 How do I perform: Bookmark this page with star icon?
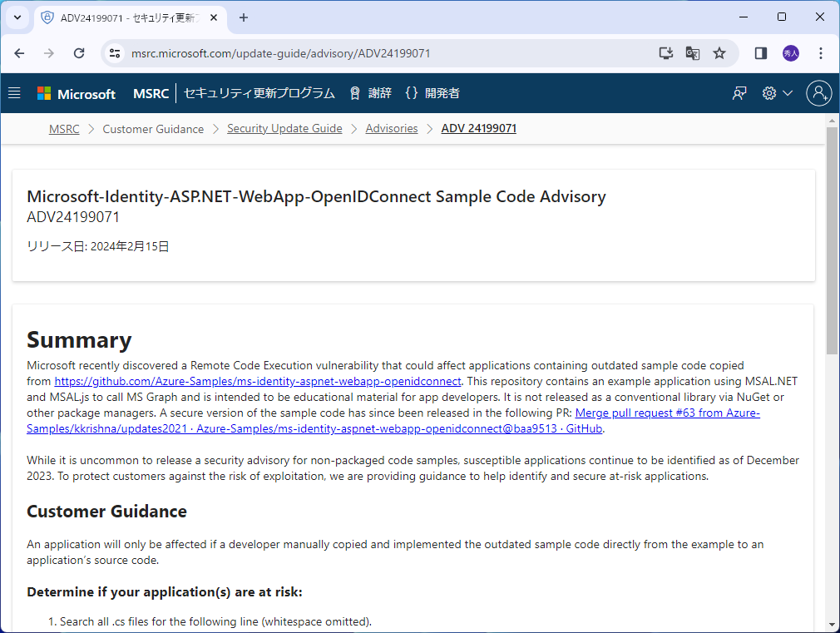pyautogui.click(x=719, y=53)
